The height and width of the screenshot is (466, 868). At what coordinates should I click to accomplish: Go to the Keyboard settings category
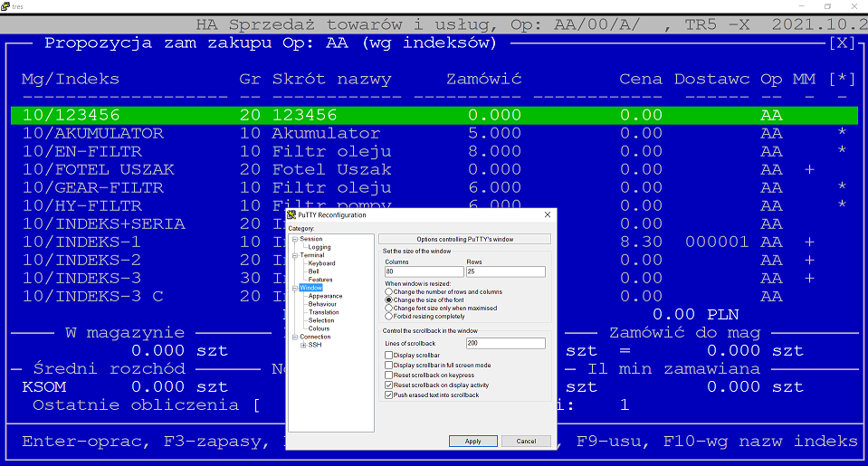pos(321,263)
